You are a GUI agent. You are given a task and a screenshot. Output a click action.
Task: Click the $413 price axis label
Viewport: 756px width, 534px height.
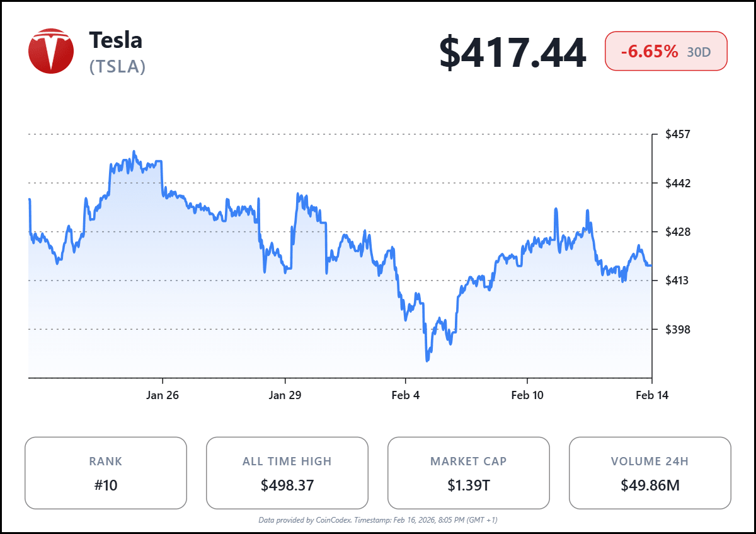click(x=678, y=281)
